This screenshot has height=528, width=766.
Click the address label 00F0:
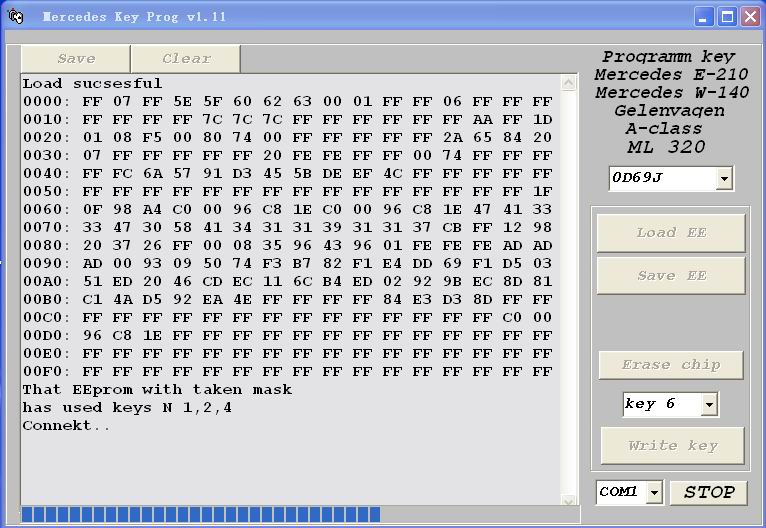point(46,371)
